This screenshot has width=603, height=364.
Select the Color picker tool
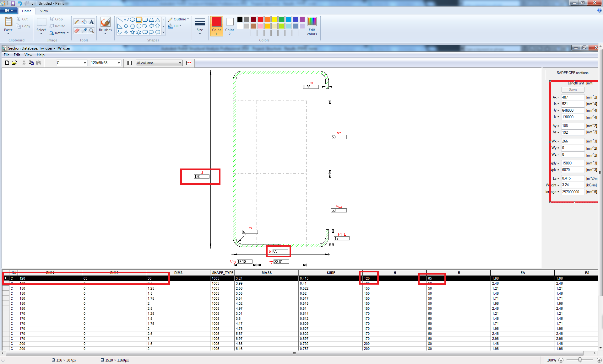pyautogui.click(x=84, y=31)
